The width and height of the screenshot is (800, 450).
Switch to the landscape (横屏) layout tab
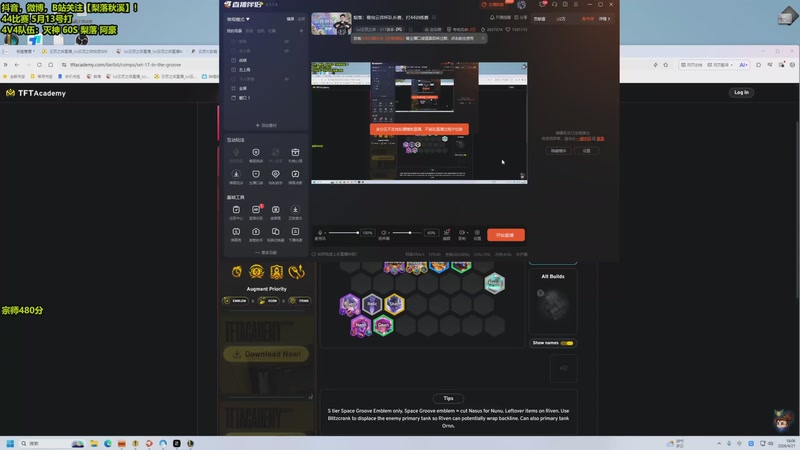pyautogui.click(x=290, y=19)
